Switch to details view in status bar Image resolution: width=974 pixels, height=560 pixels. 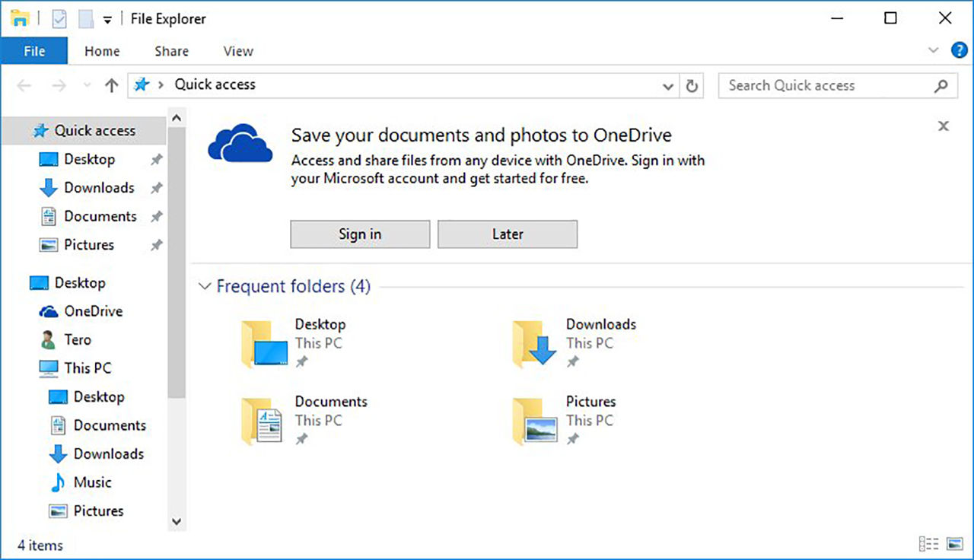(928, 544)
